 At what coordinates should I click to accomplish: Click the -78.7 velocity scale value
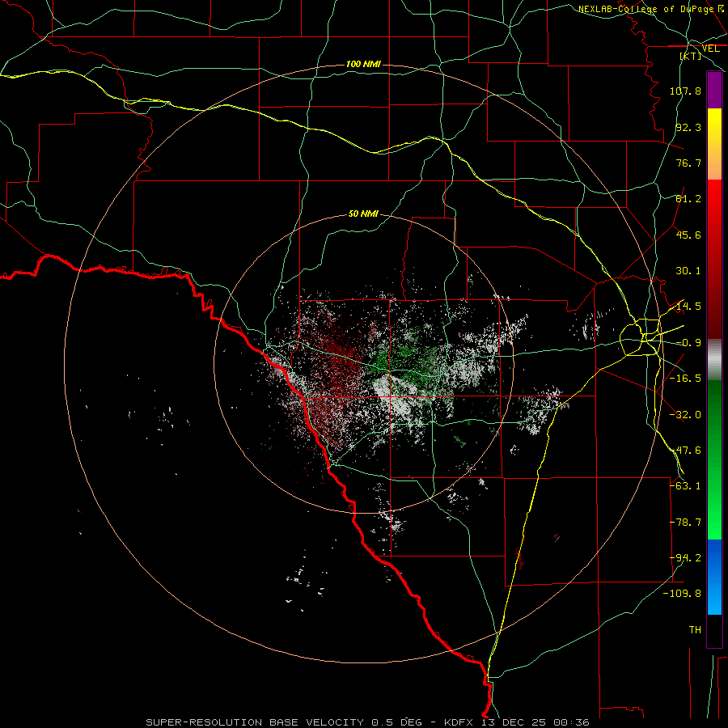click(685, 523)
